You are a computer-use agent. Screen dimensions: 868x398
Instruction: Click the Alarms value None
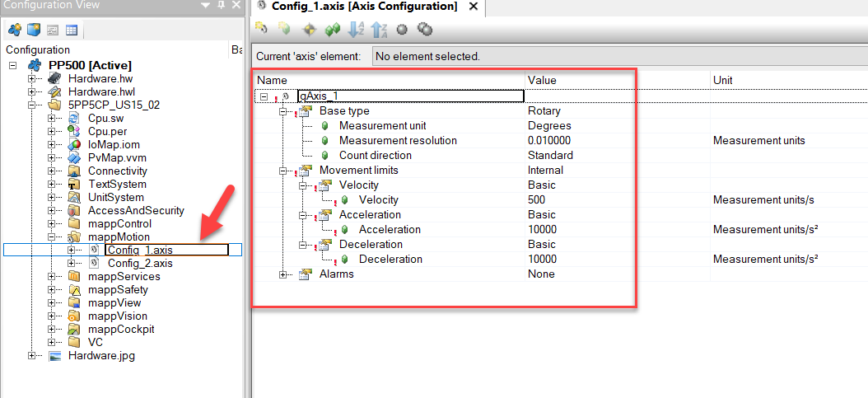[541, 274]
